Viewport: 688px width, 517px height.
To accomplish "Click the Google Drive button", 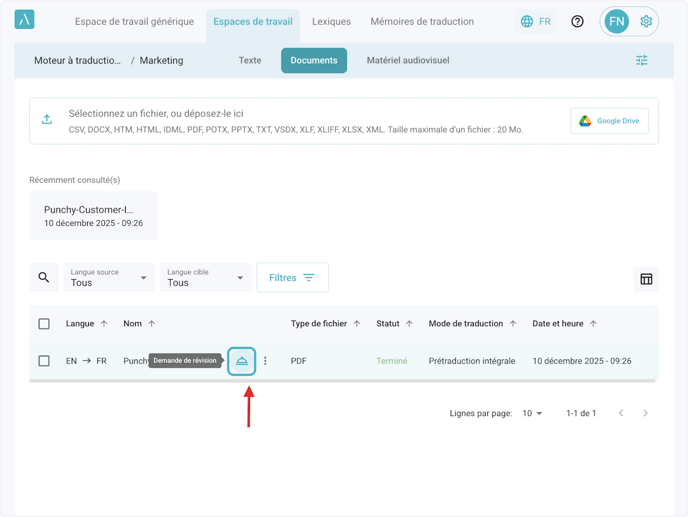I will 609,121.
